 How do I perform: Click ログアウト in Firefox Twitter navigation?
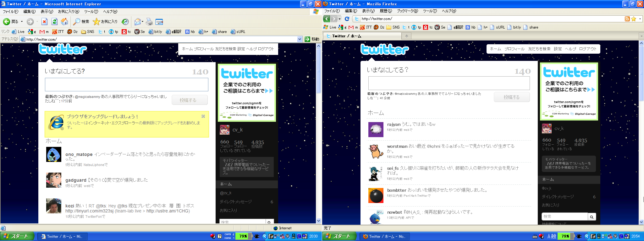click(588, 49)
